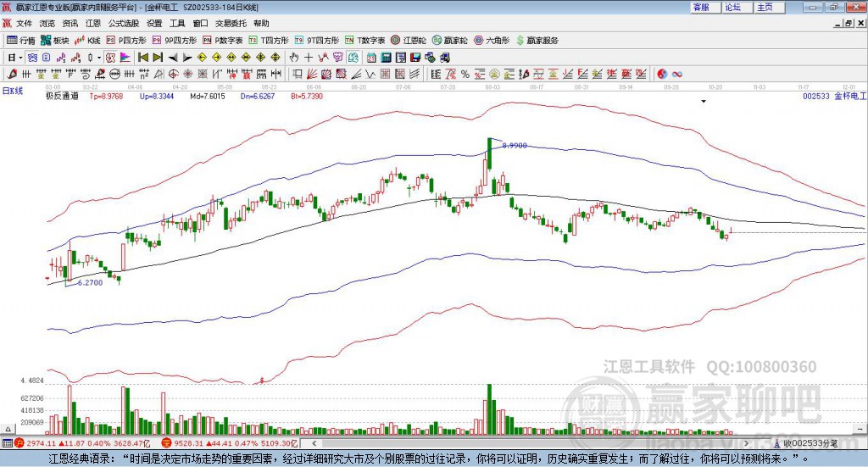Click the 收002533分笔 status entry
The image size is (868, 467).
point(807,443)
